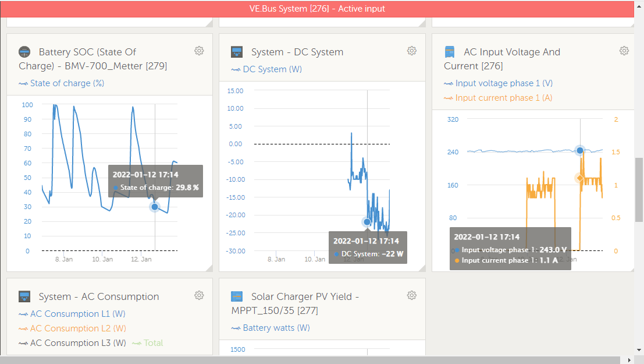
Task: Toggle Input voltage phase 1 series
Action: [504, 83]
